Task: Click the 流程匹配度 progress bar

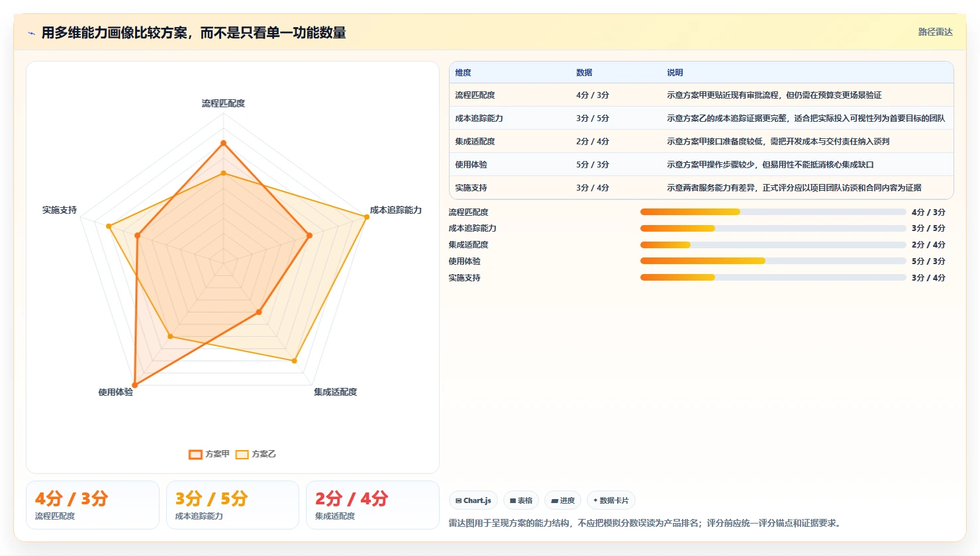Action: coord(773,212)
